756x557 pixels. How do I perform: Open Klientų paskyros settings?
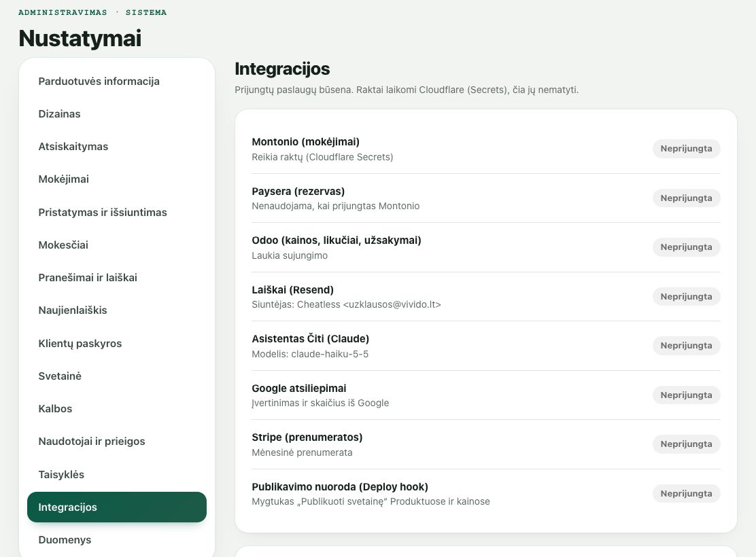[117, 344]
